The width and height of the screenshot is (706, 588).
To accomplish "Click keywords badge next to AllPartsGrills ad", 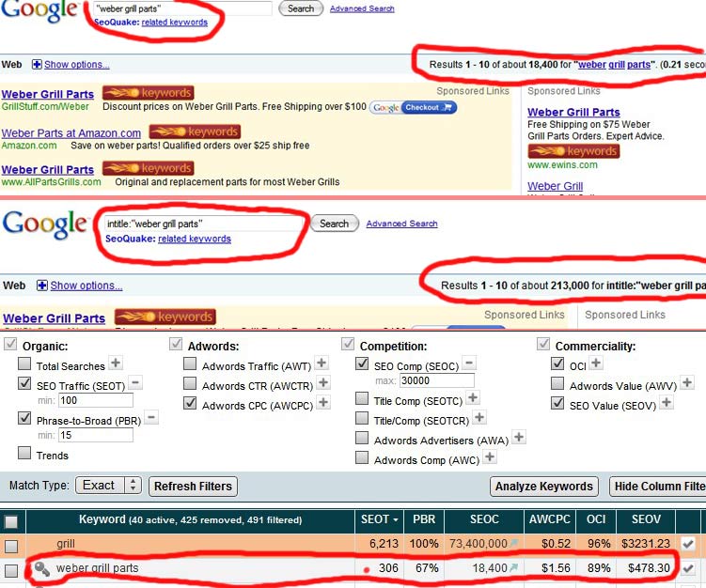I will pos(149,168).
